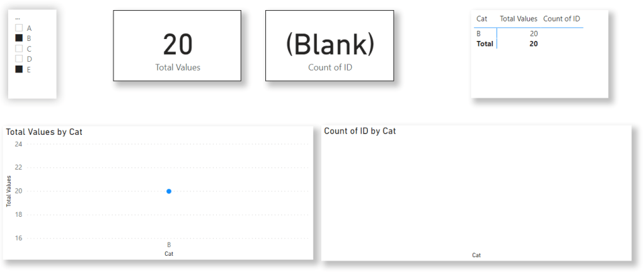The width and height of the screenshot is (644, 276).
Task: Select the Total Values card showing 20
Action: 177,45
